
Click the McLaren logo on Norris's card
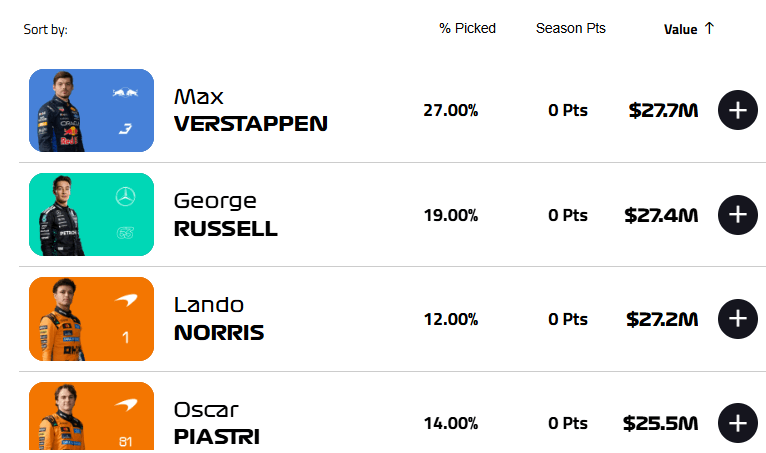[x=126, y=300]
